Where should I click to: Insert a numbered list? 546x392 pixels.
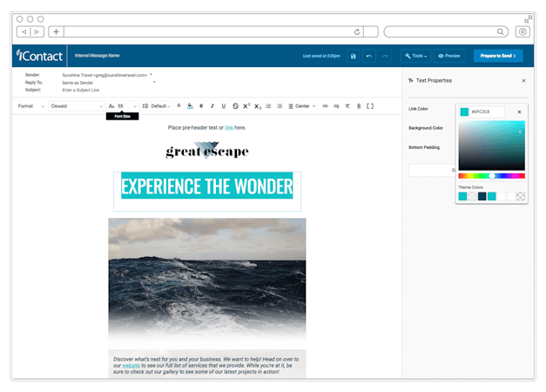coord(268,106)
